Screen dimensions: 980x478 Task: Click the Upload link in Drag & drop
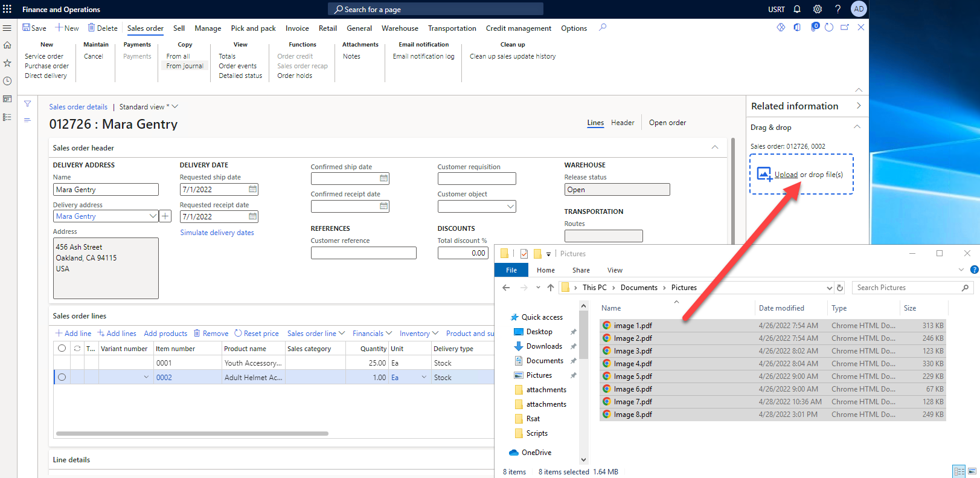coord(786,175)
